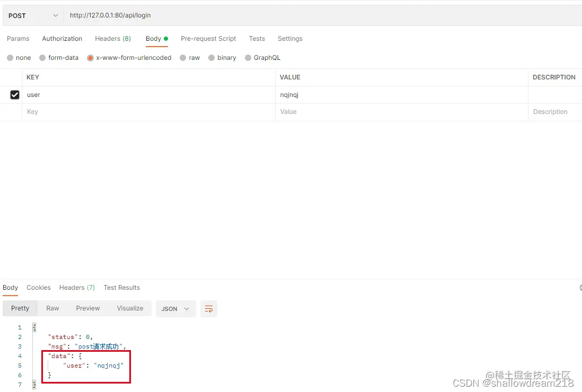The image size is (582, 392).
Task: Click the VALUE column header
Action: [290, 77]
